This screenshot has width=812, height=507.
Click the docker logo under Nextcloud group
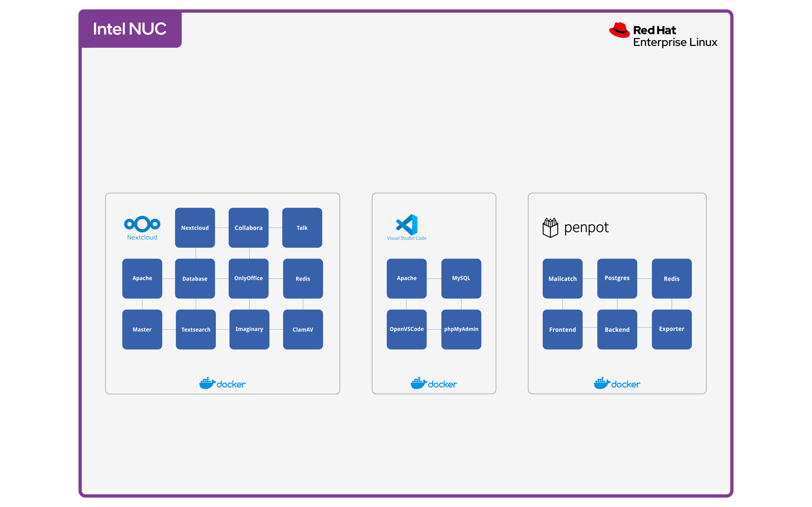pos(223,383)
